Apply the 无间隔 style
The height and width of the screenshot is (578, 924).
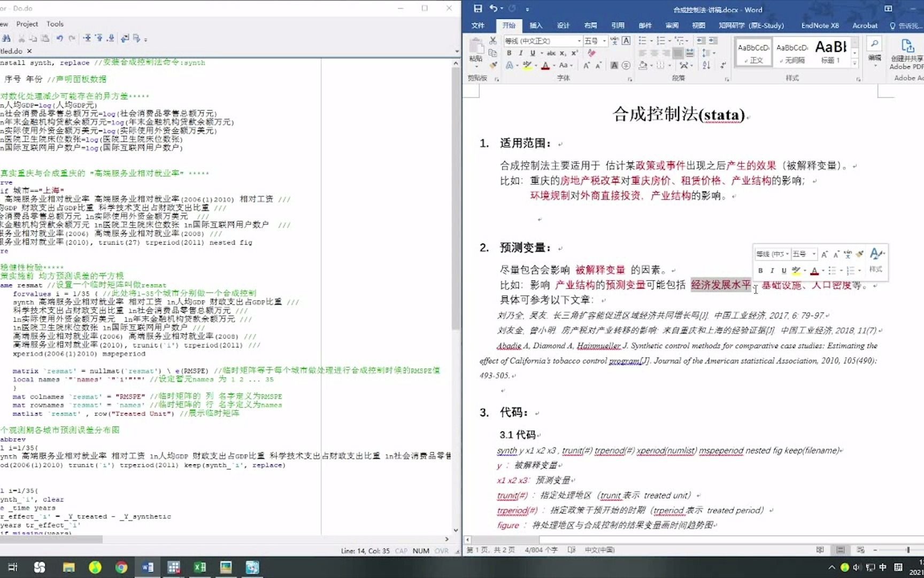(792, 52)
